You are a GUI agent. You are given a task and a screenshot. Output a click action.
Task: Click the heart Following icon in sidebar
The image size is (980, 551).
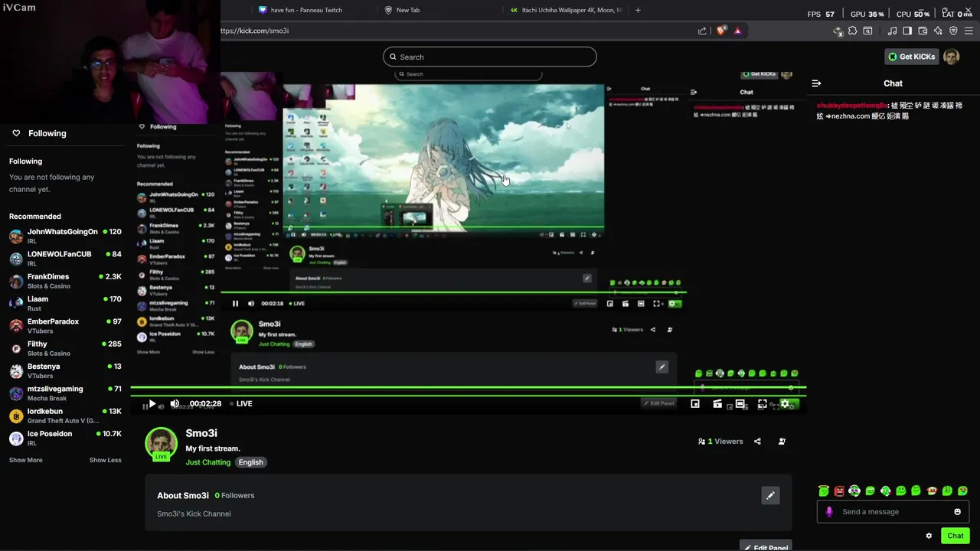[x=16, y=133]
